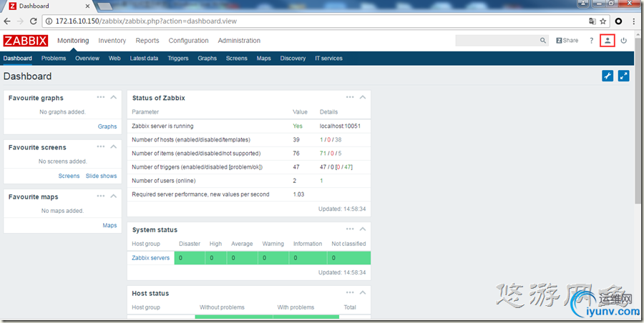This screenshot has height=323, width=644.
Task: Go to Graphs submenu
Action: [x=207, y=59]
